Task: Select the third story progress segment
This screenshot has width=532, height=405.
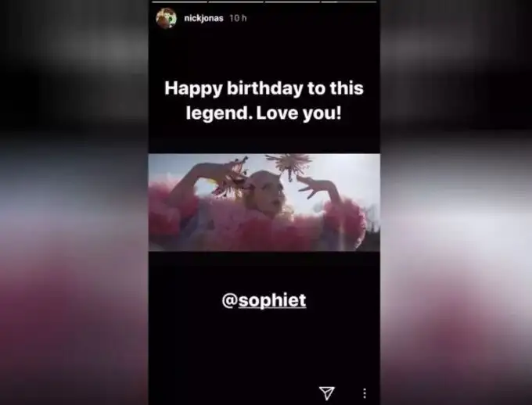Action: (x=293, y=2)
